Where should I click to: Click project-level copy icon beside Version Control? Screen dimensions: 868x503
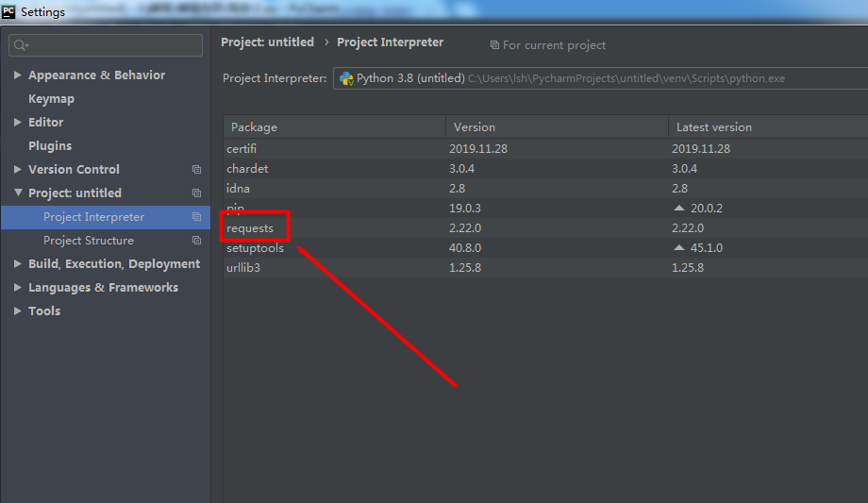pos(196,170)
